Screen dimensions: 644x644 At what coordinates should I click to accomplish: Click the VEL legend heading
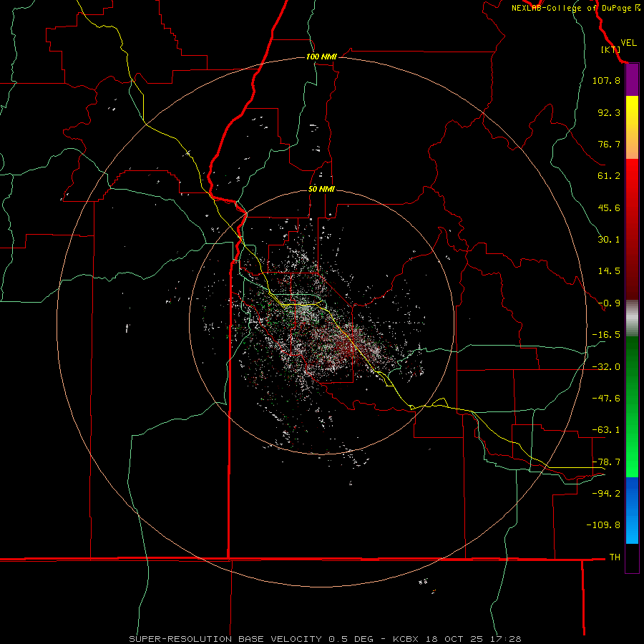tap(628, 43)
